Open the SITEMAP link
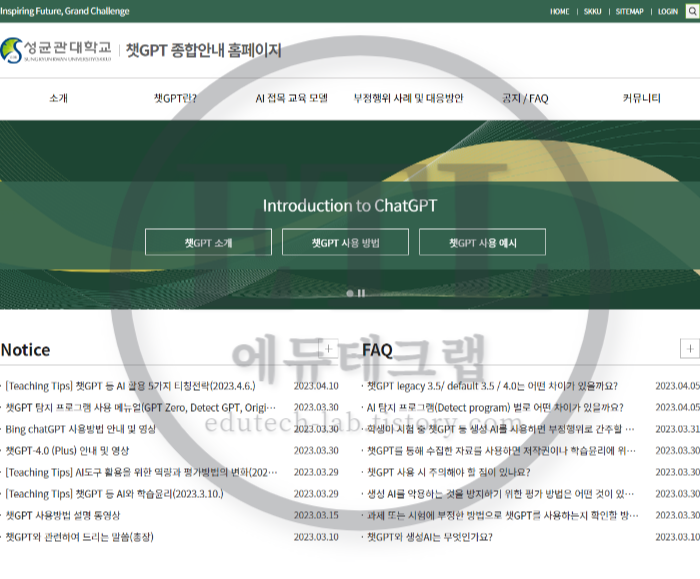Screen dimensions: 700x579 click(629, 12)
